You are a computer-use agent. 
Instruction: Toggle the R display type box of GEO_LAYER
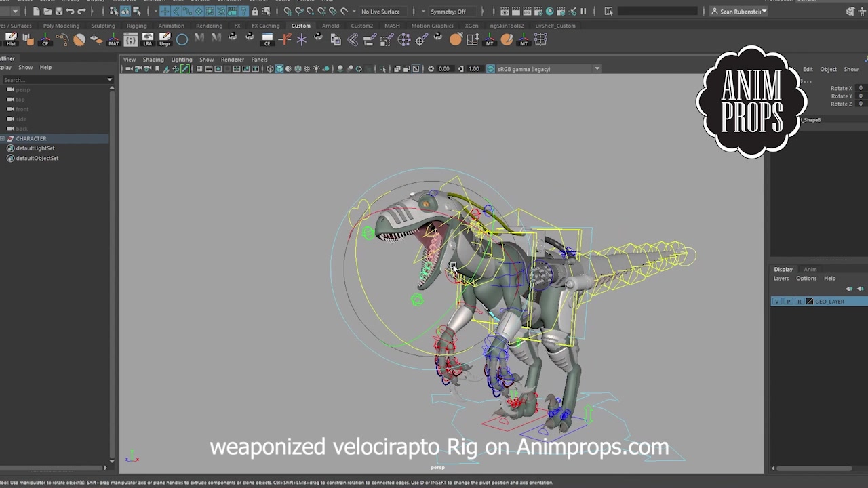(799, 302)
